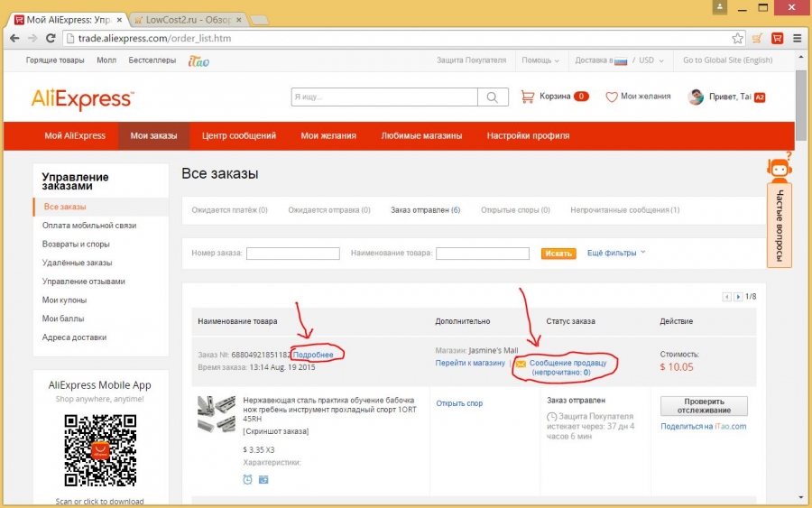Screen dimensions: 812x508
Task: Close the LowCost2.ru browser tab
Action: point(239,20)
